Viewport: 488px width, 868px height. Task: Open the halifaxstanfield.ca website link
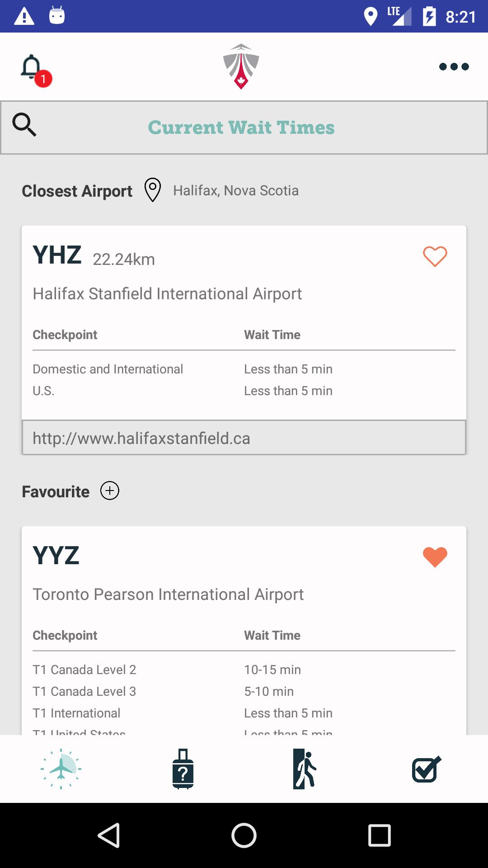point(244,438)
